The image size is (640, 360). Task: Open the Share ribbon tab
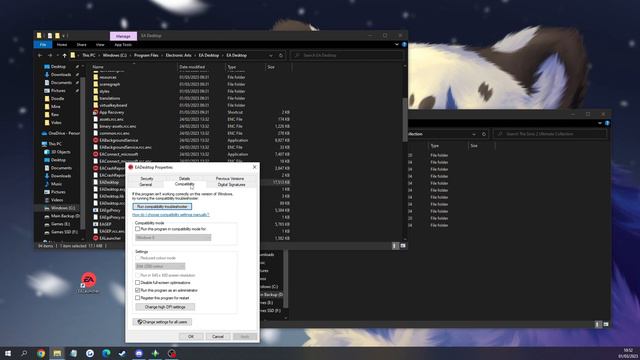(x=82, y=44)
